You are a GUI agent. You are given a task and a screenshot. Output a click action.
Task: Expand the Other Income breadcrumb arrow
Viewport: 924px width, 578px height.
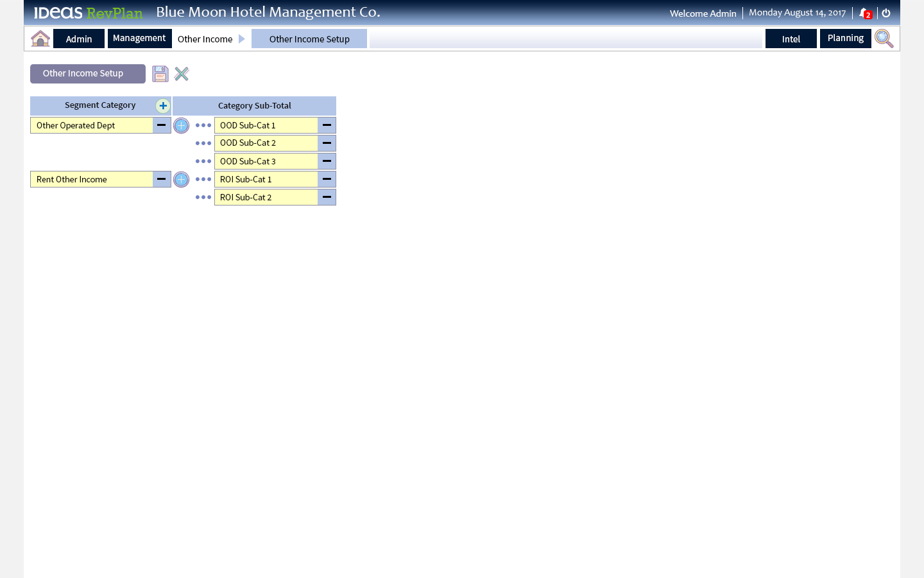[242, 39]
